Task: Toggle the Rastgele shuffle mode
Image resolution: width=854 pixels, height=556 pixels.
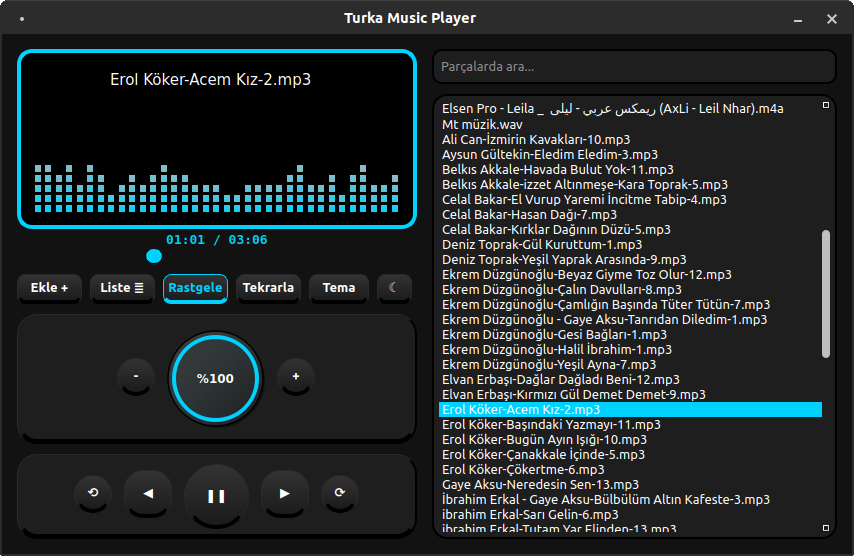Action: point(195,288)
